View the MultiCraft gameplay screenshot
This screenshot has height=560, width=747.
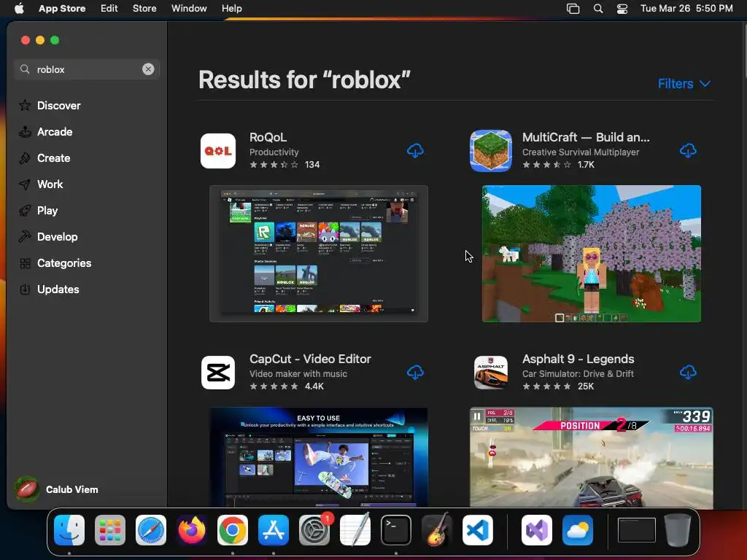591,254
